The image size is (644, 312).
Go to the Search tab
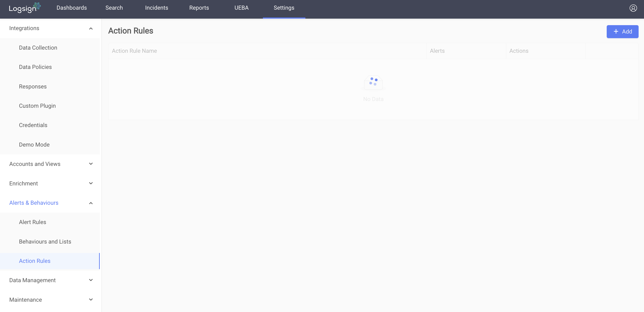point(114,8)
